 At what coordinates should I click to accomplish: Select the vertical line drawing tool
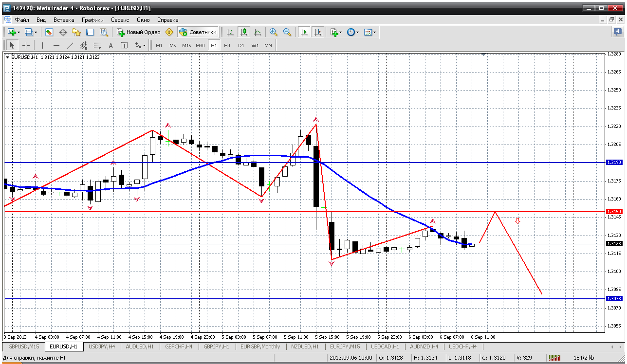(43, 45)
